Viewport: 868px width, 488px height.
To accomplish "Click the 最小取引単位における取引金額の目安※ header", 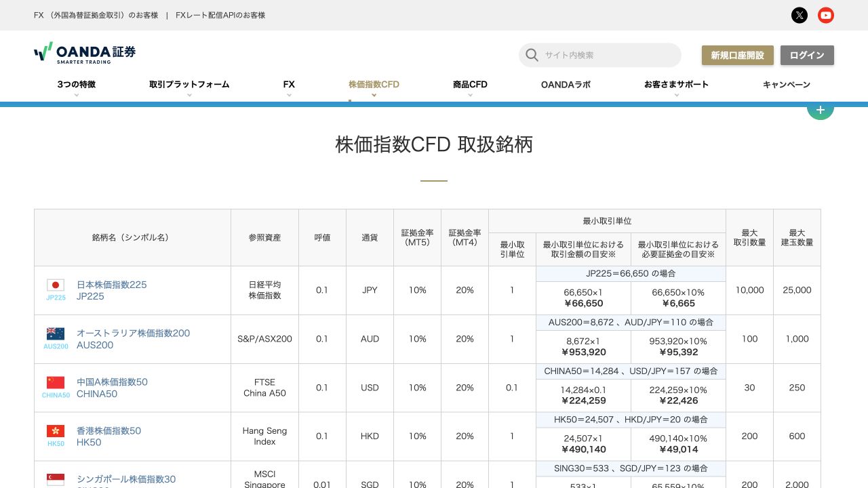I will point(583,249).
